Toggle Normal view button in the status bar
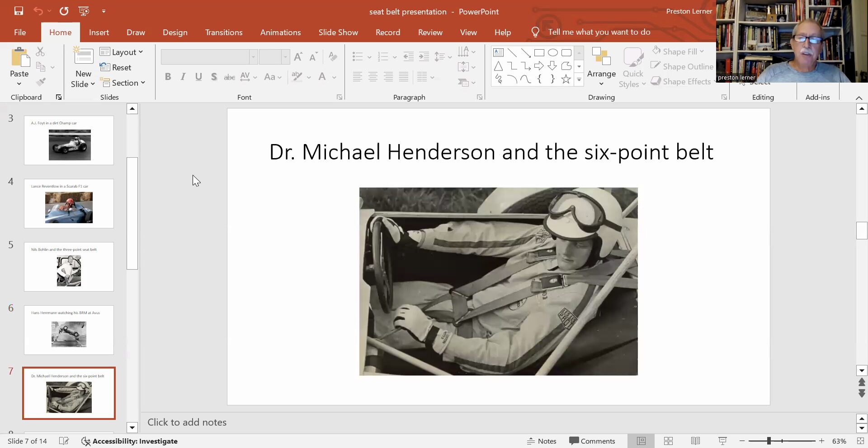 [641, 441]
